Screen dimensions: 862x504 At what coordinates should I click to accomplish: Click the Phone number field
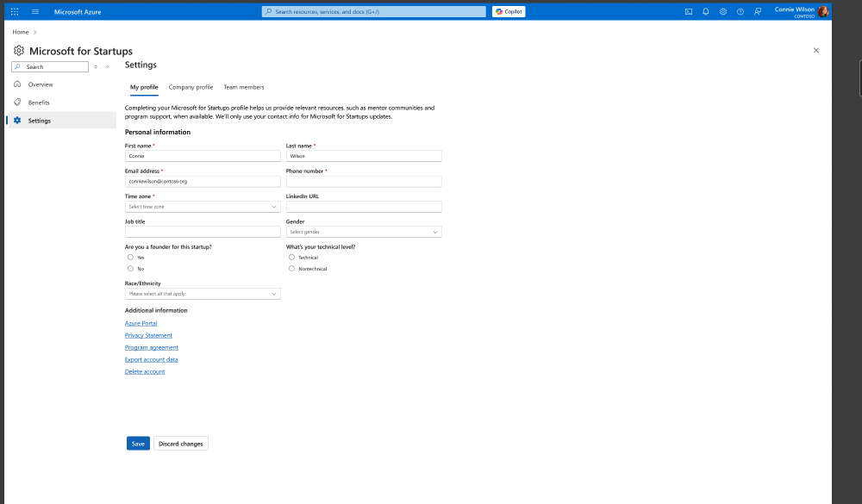point(364,182)
